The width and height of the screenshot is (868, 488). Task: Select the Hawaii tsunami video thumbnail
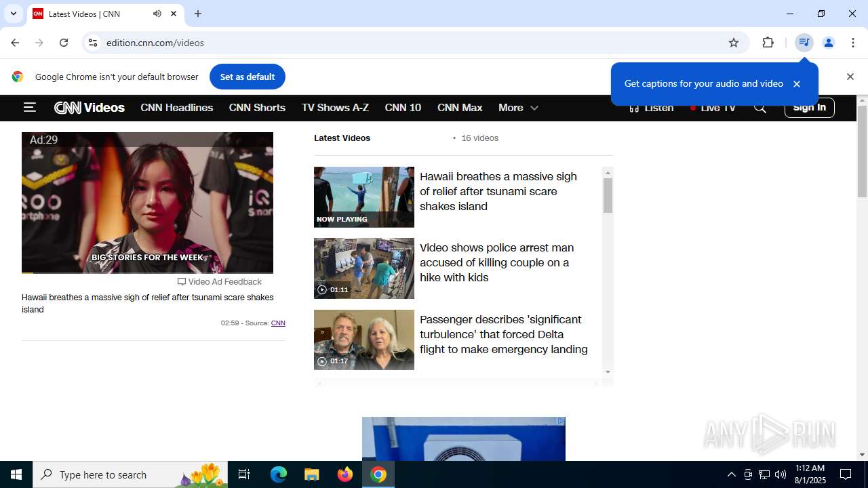point(364,197)
